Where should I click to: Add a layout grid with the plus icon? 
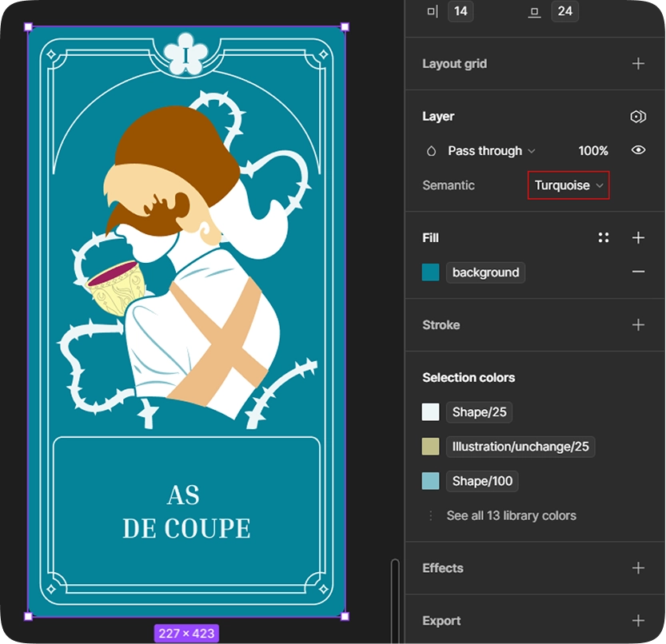[638, 63]
